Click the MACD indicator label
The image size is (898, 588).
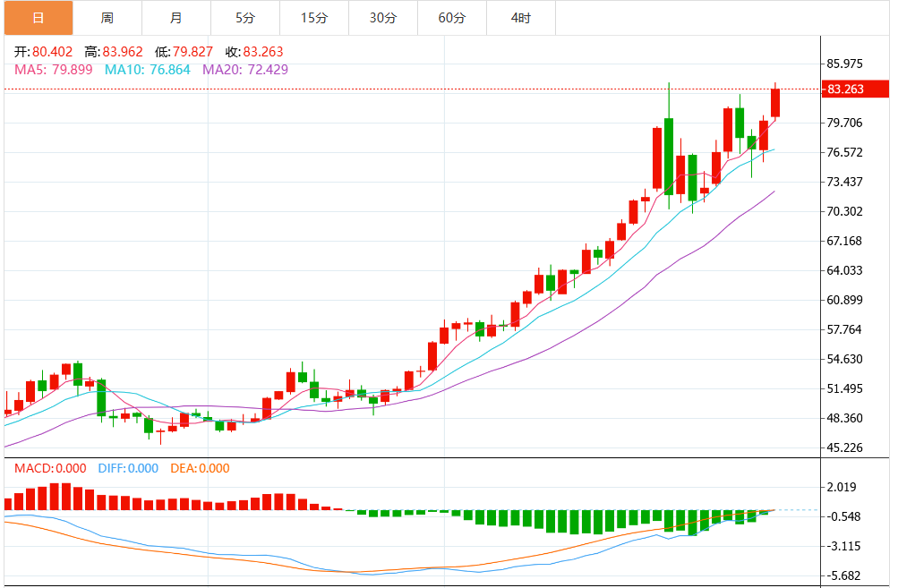[49, 468]
